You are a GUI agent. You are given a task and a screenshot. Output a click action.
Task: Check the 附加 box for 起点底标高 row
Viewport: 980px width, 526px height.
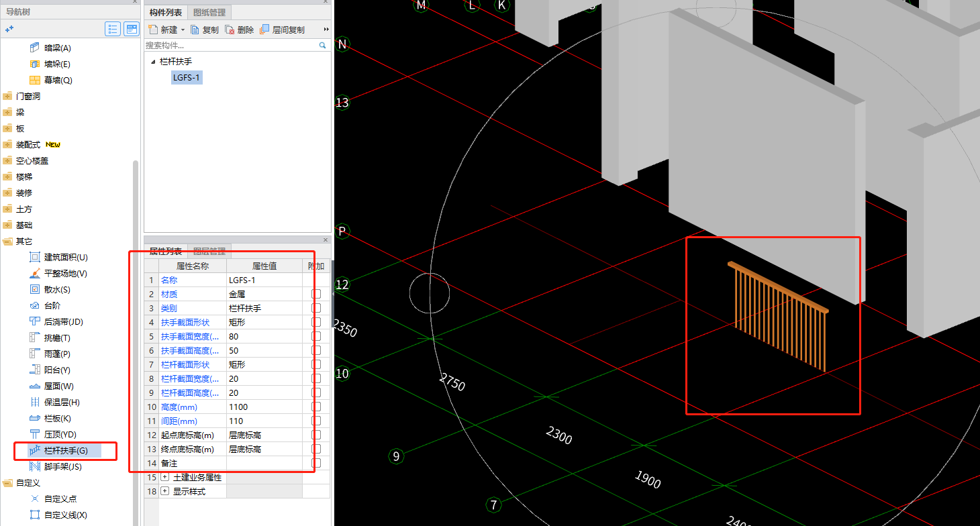coord(316,435)
